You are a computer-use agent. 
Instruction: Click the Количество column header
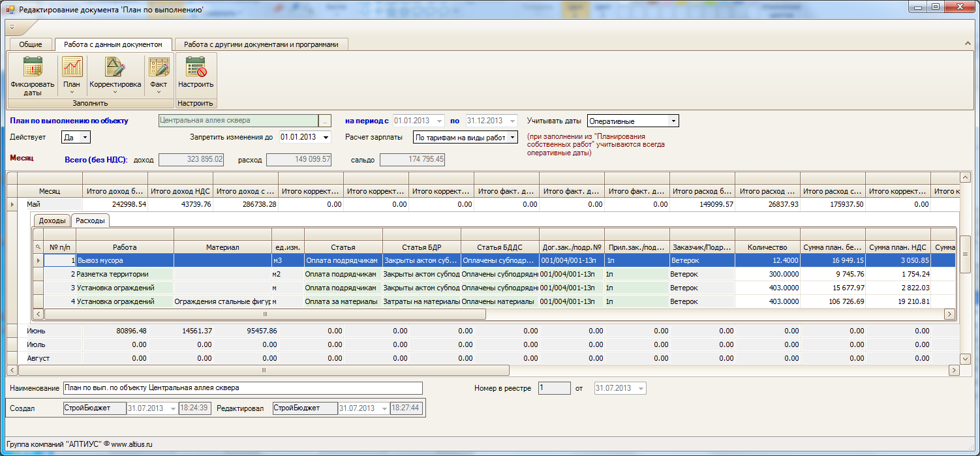click(767, 247)
